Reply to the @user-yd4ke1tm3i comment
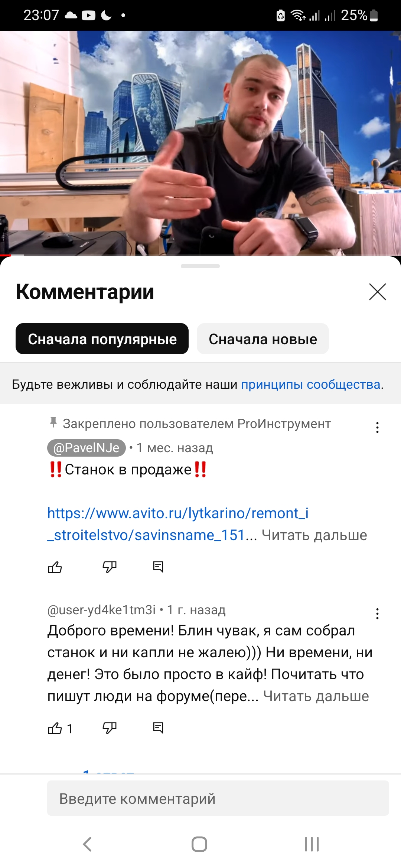The height and width of the screenshot is (868, 401). click(x=158, y=728)
